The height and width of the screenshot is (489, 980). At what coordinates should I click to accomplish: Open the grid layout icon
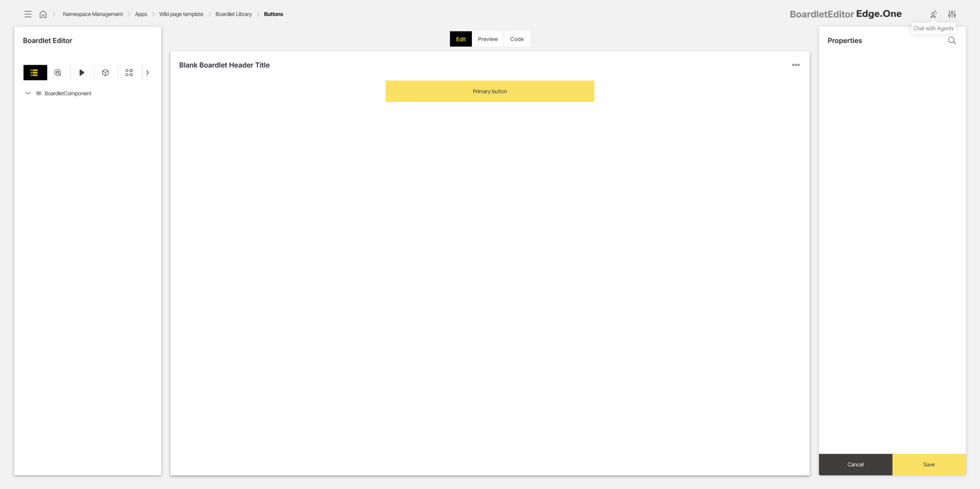(x=129, y=73)
